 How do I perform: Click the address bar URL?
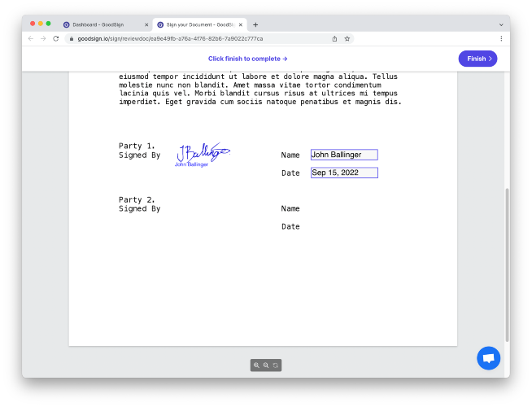coord(170,39)
